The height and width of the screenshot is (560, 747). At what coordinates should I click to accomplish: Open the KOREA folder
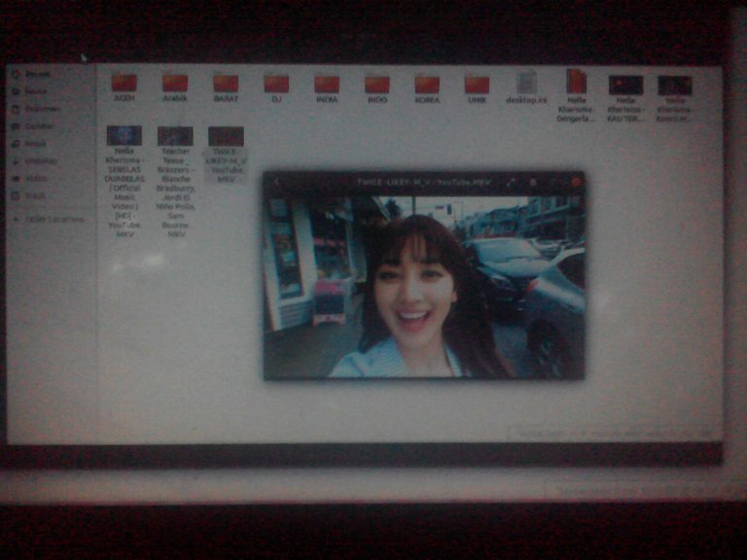click(427, 85)
